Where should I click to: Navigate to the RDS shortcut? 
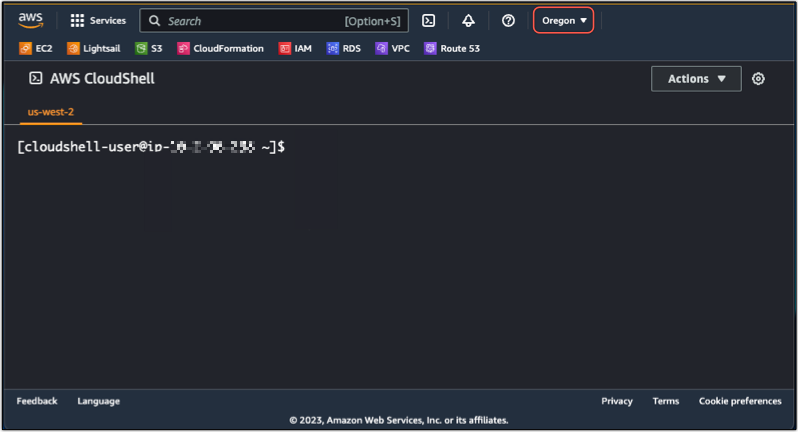click(344, 48)
